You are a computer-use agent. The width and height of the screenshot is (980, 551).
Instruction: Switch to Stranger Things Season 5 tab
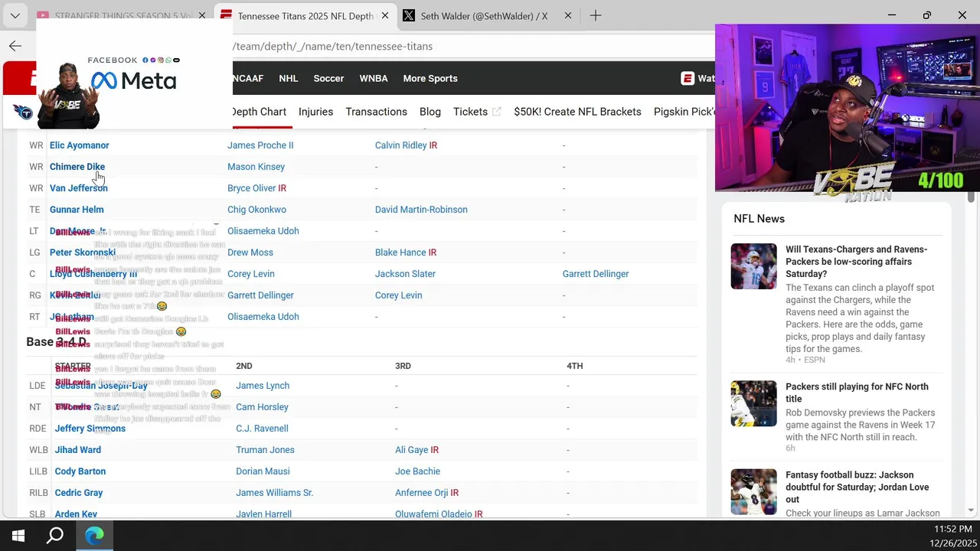coord(115,15)
